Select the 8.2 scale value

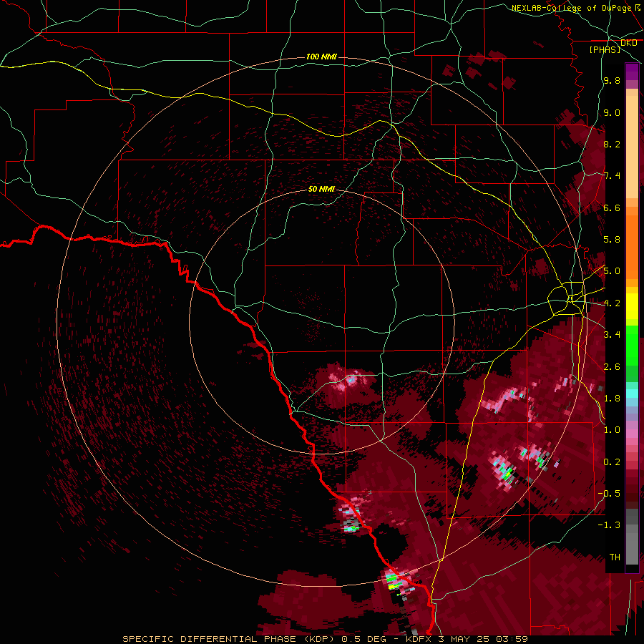coord(612,144)
